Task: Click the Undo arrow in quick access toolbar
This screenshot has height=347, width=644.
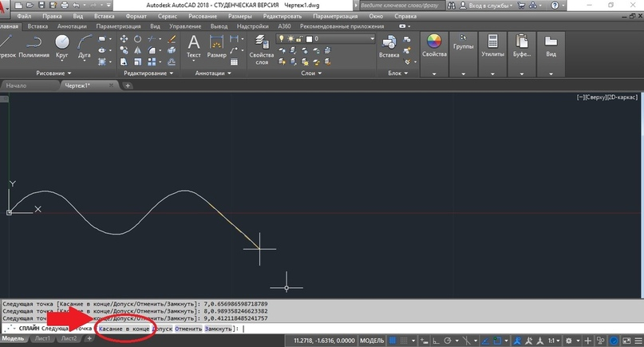Action: click(x=76, y=6)
